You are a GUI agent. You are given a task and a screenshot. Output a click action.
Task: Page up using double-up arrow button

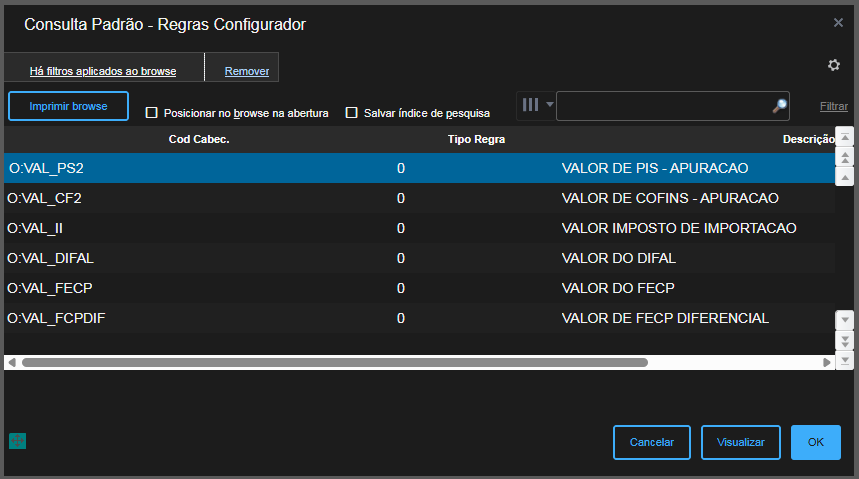pyautogui.click(x=844, y=158)
